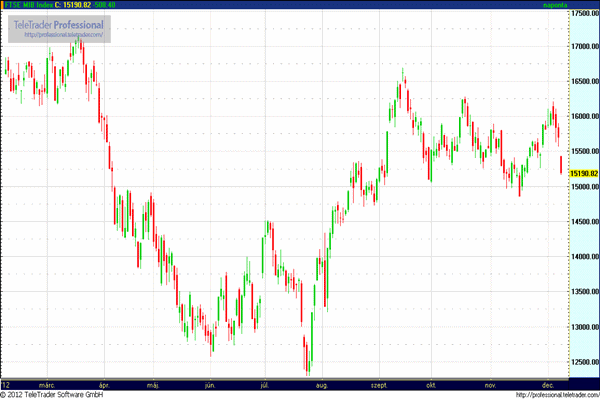This screenshot has height=400, width=600.
Task: Click the 16000.00 price axis label
Action: tap(584, 117)
